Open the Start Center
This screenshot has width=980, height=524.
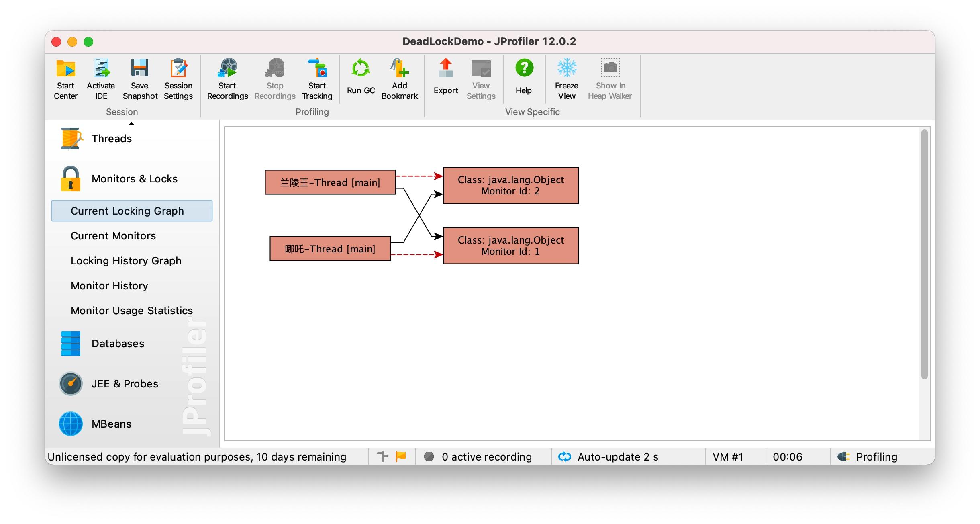65,79
